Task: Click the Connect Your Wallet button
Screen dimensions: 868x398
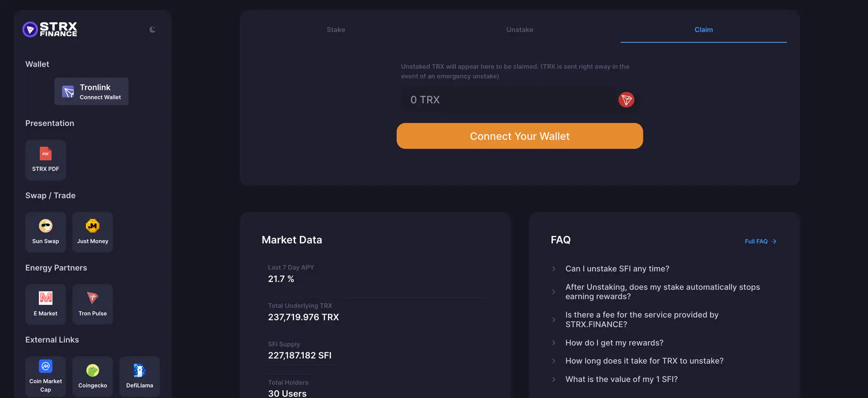Action: coord(519,136)
